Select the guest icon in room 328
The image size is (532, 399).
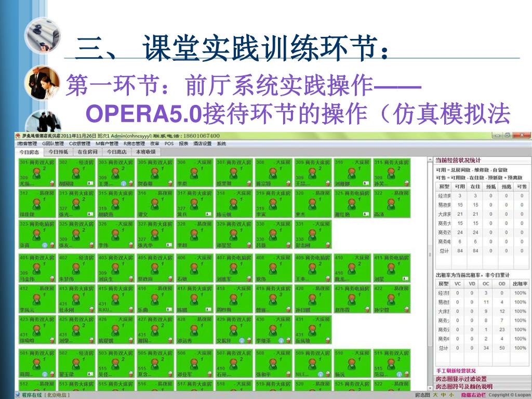click(194, 235)
